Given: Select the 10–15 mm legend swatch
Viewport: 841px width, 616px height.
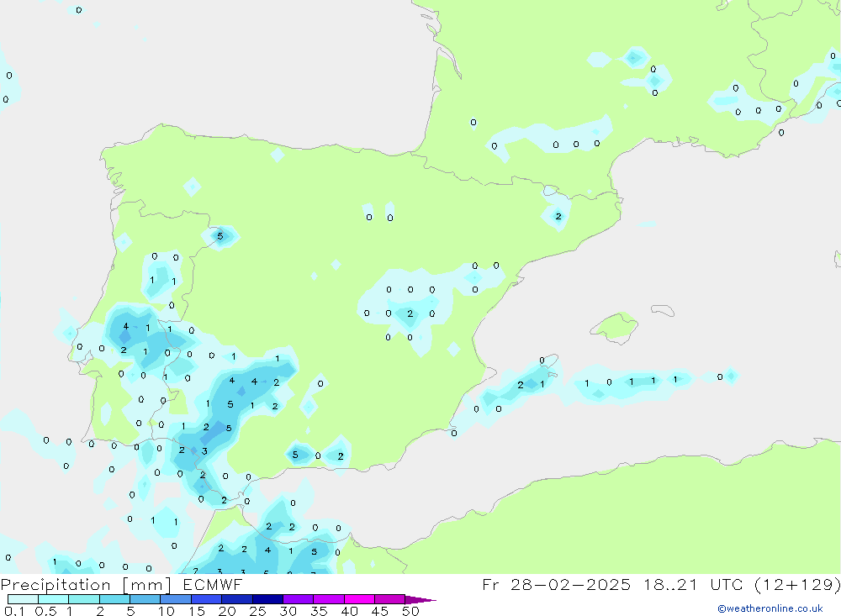Looking at the screenshot, I should tap(176, 599).
